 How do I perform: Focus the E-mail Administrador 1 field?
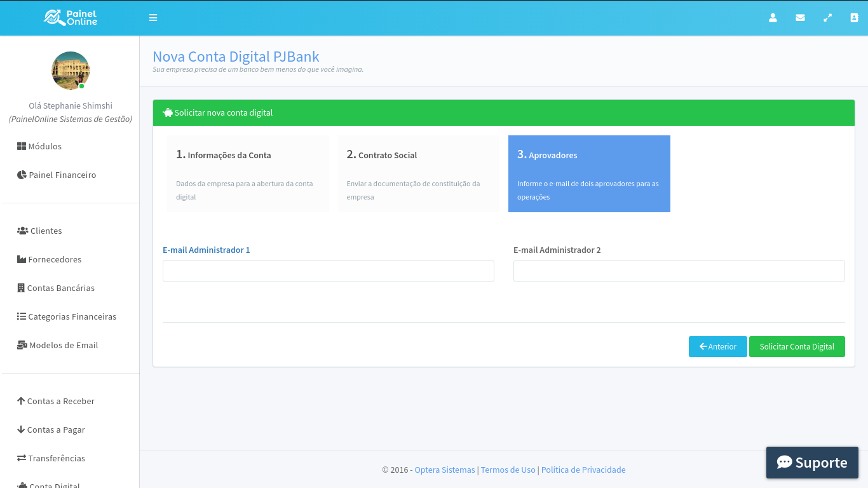(x=329, y=271)
